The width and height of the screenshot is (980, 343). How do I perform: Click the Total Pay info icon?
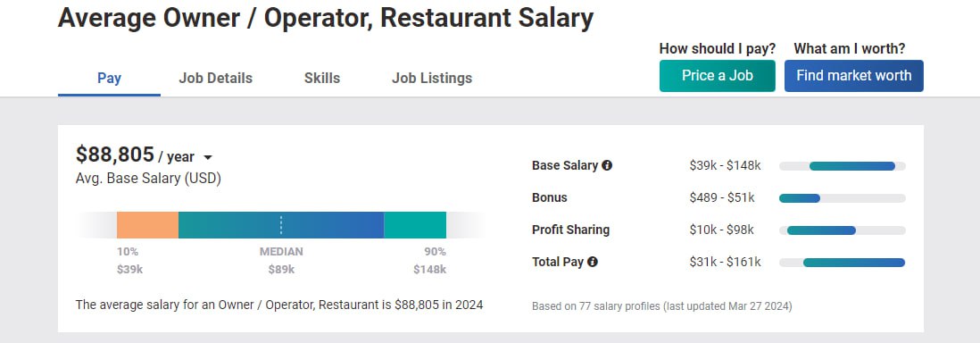pos(592,262)
